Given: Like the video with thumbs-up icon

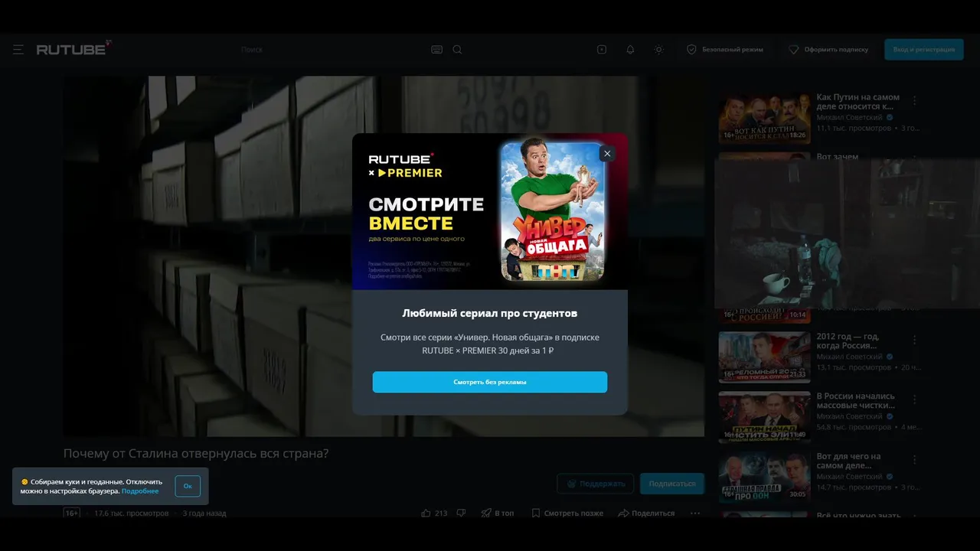Looking at the screenshot, I should 426,514.
